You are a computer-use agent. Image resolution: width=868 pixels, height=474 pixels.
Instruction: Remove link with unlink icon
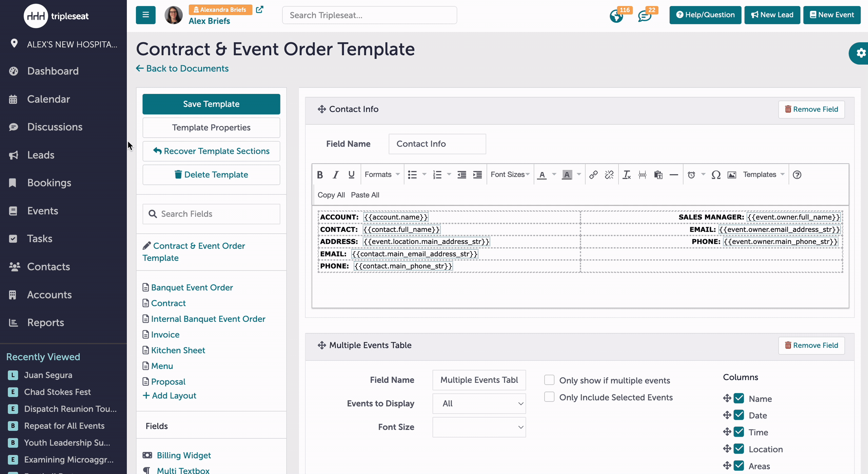(x=609, y=175)
